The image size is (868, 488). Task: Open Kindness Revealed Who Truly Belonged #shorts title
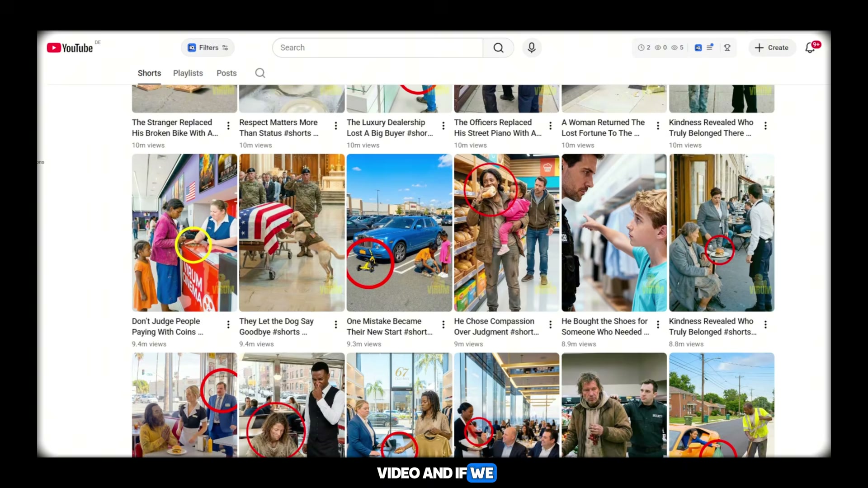(713, 327)
